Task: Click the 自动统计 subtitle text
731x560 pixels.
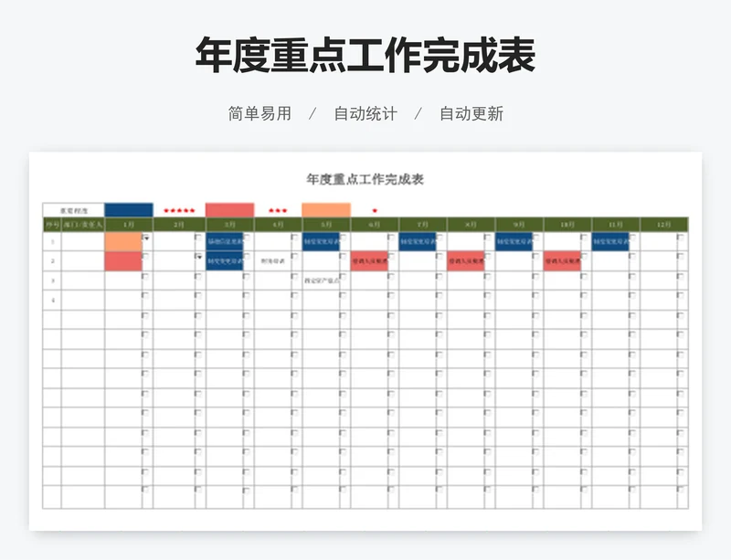Action: click(x=365, y=114)
